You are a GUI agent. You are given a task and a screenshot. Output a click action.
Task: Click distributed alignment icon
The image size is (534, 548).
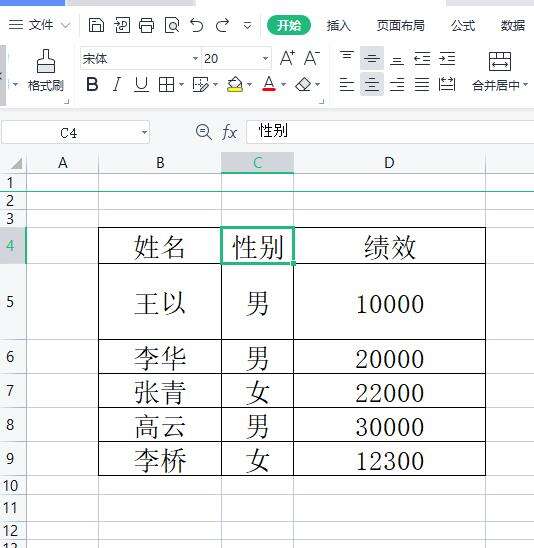pyautogui.click(x=447, y=84)
